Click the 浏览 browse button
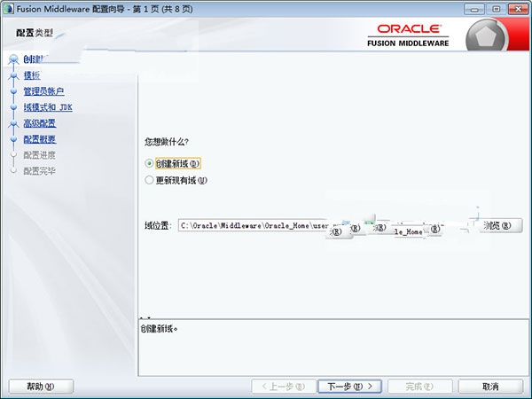Screen dimensions: 532x399 497,225
